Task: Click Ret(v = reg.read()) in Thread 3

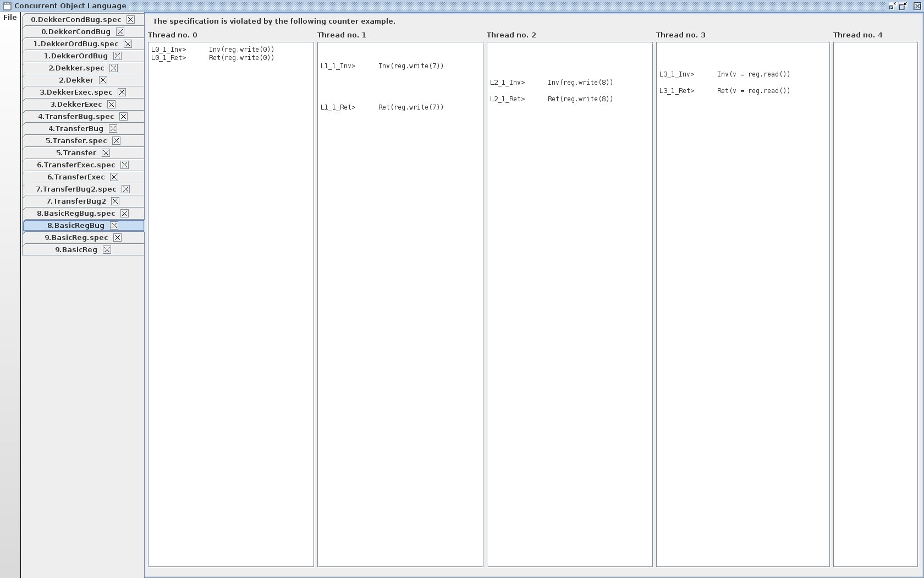Action: coord(754,91)
